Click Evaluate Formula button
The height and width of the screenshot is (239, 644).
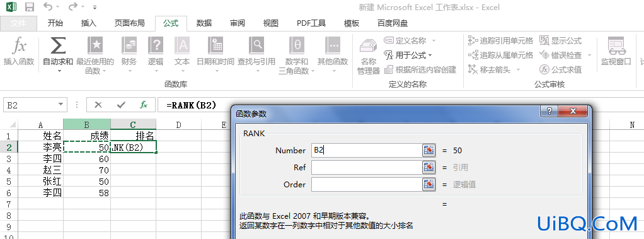(561, 69)
